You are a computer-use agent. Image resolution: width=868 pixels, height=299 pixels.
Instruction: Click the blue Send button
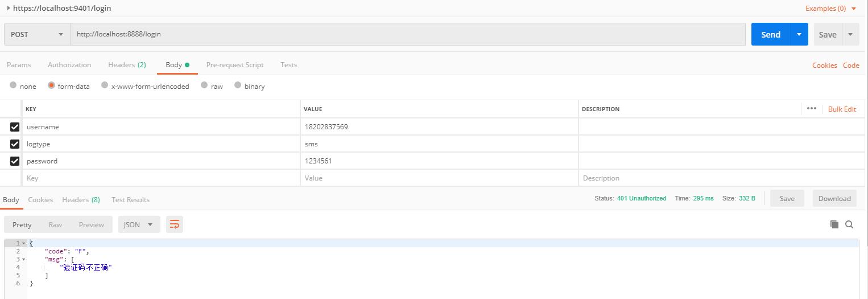point(770,34)
